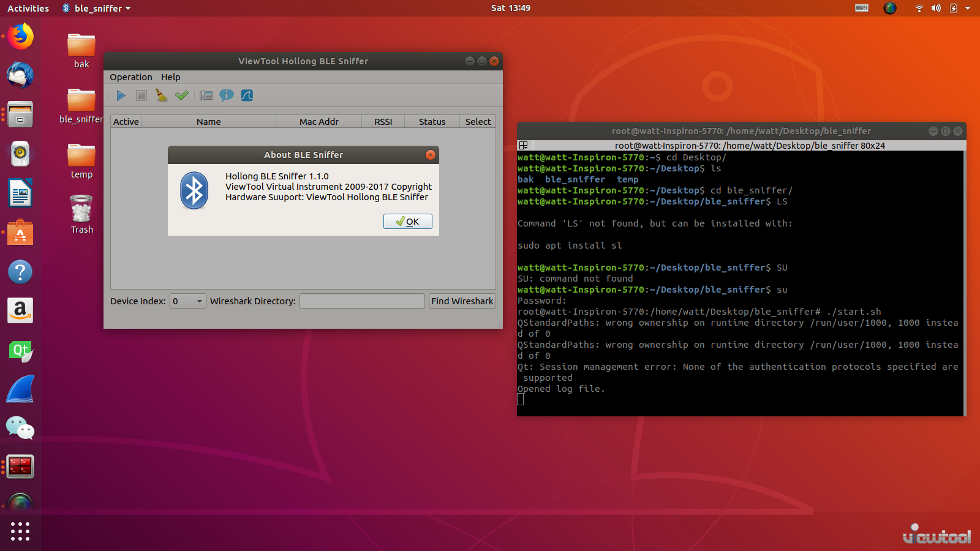
Task: Click the phone/fax device toolbar icon
Action: click(x=206, y=96)
